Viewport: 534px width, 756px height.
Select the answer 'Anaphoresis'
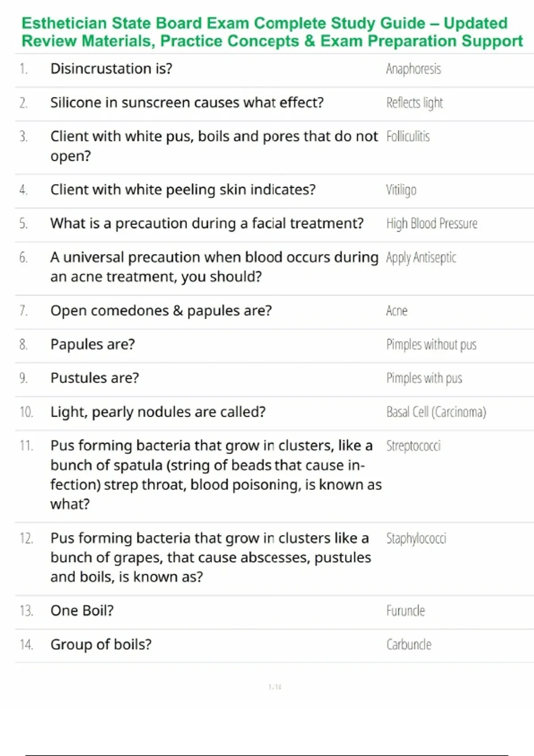(413, 69)
